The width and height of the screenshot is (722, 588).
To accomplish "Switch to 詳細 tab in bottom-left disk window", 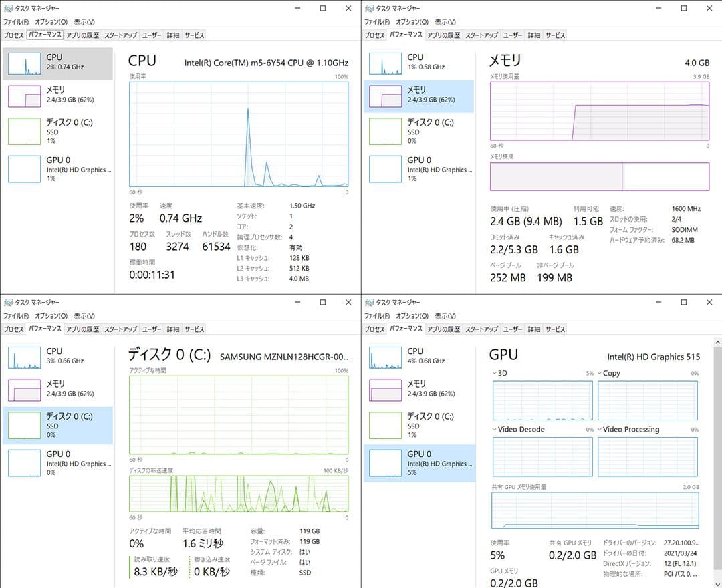I will pyautogui.click(x=173, y=329).
